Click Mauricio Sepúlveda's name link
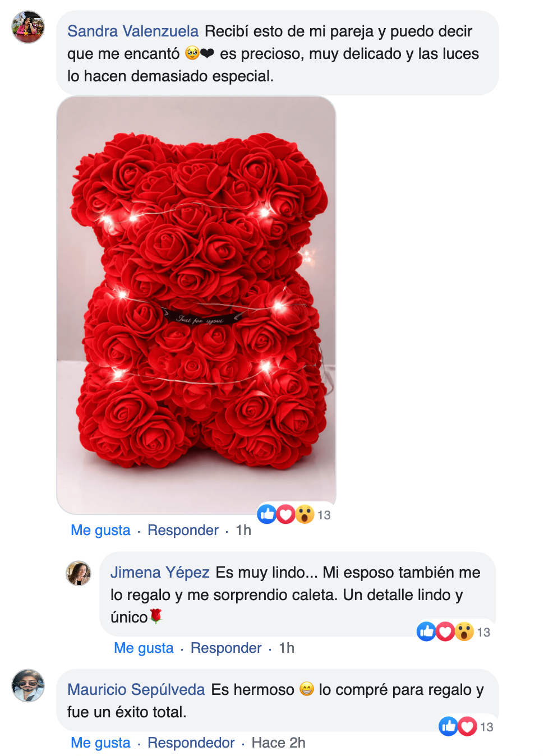Image resolution: width=544 pixels, height=756 pixels. 136,689
